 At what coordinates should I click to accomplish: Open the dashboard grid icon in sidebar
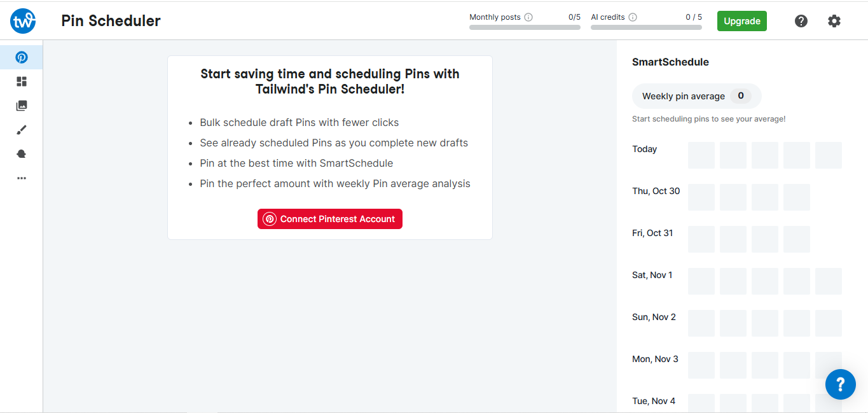(22, 81)
